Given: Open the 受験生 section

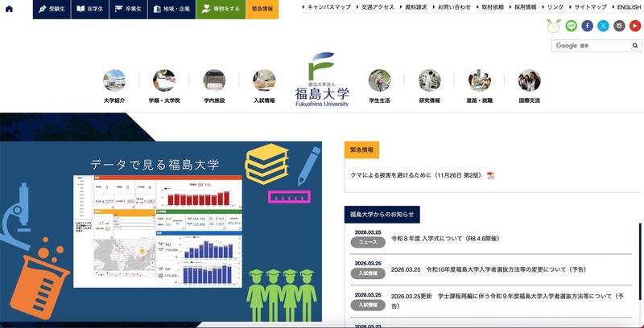Looking at the screenshot, I should [x=52, y=9].
